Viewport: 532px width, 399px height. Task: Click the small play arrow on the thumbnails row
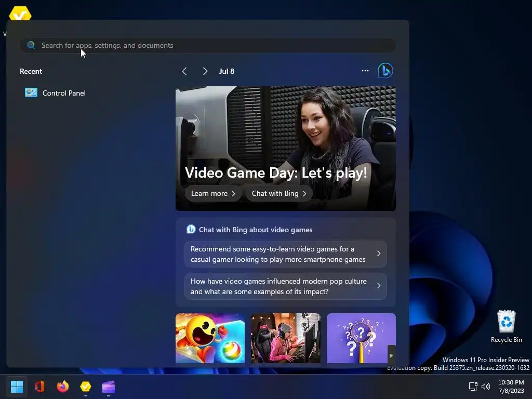[391, 355]
